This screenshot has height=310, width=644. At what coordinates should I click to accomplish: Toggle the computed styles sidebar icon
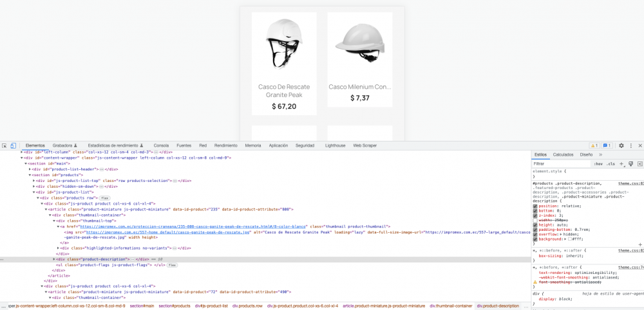coord(640,164)
